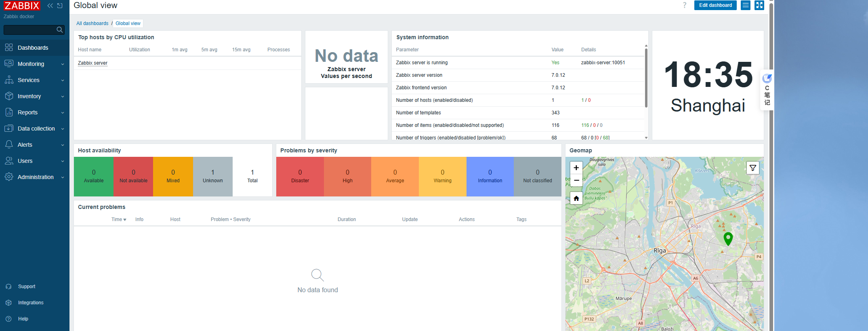Reset Geomap to home view
868x331 pixels.
point(576,198)
